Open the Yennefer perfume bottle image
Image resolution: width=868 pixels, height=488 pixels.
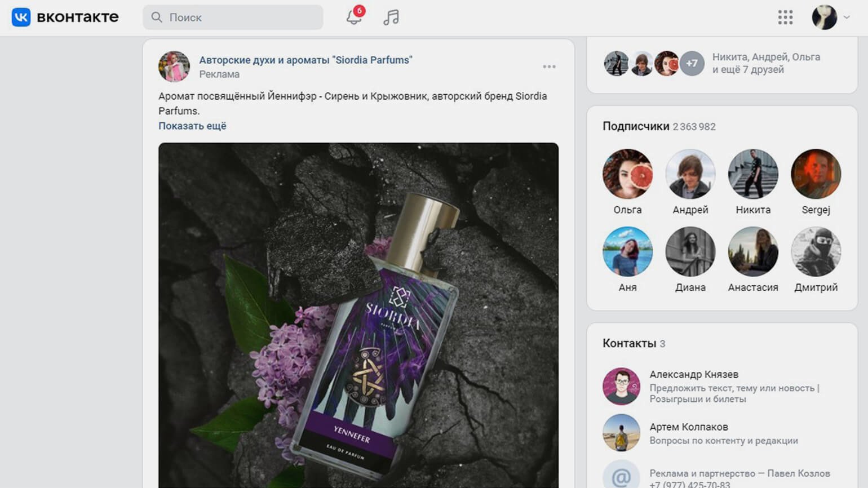pyautogui.click(x=358, y=315)
